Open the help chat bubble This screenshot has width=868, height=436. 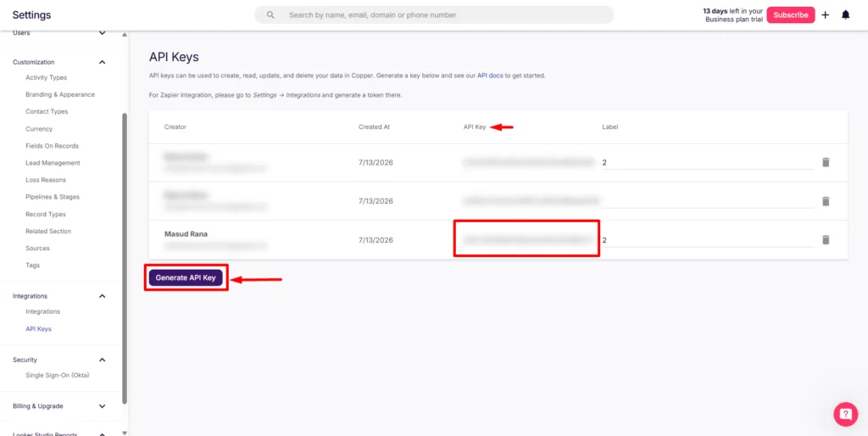point(845,414)
